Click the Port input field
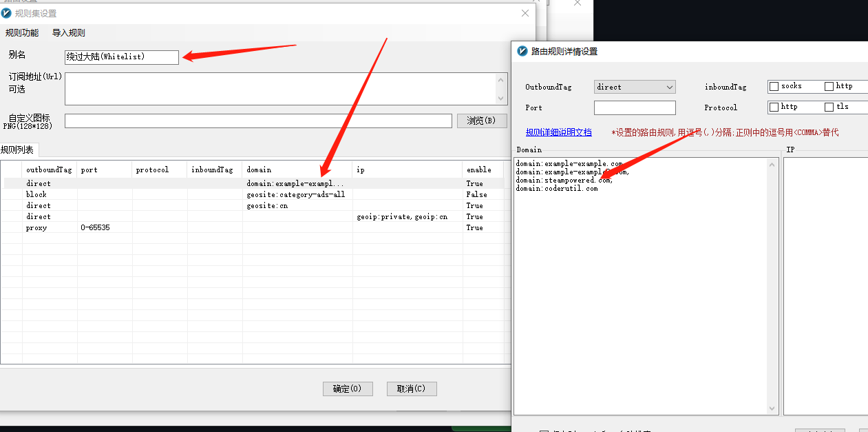This screenshot has width=868, height=432. (635, 107)
